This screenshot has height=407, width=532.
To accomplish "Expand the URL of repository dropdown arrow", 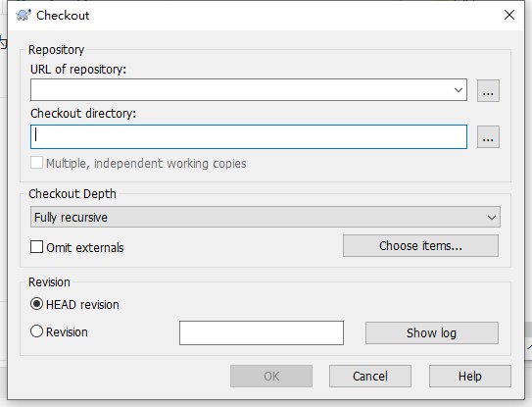I will click(459, 90).
